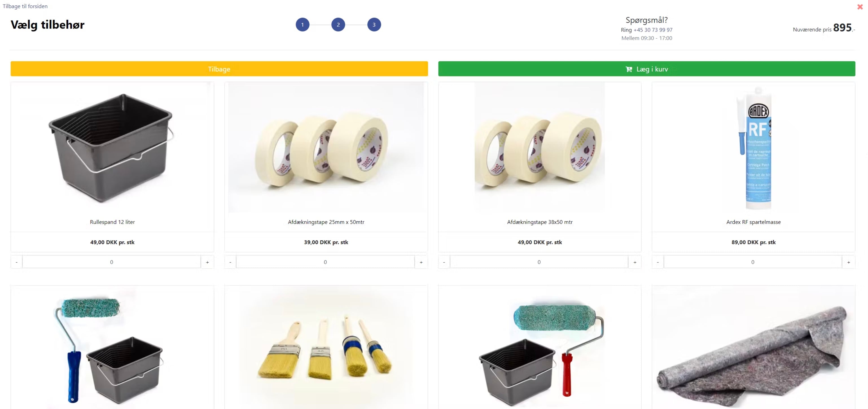Go to step 3 circle
The image size is (868, 409).
click(374, 25)
